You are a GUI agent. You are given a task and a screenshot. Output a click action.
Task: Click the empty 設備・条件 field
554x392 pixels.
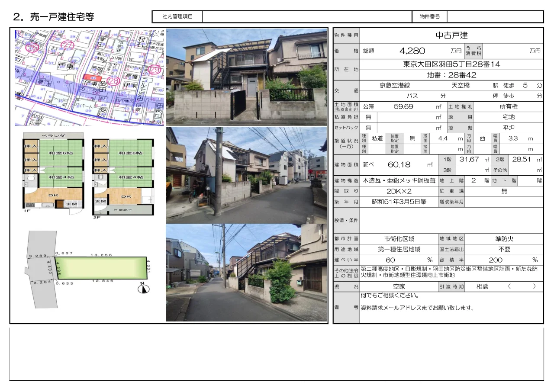(451, 221)
